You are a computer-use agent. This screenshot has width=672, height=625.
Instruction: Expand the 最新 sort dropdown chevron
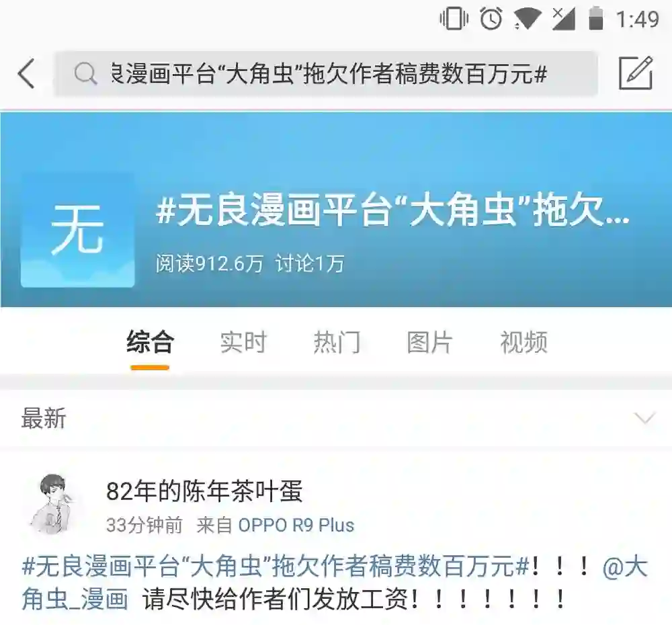click(644, 417)
